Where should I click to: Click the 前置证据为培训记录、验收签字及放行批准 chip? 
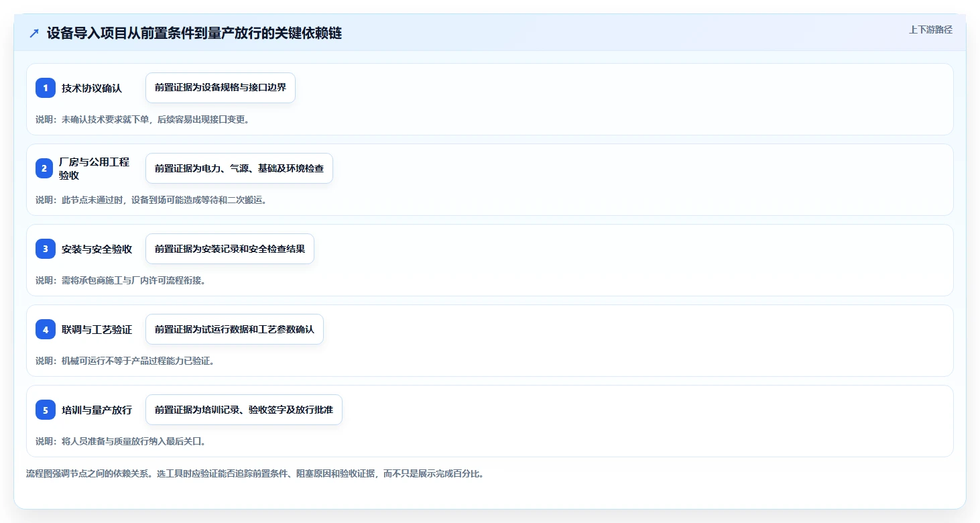pos(244,410)
